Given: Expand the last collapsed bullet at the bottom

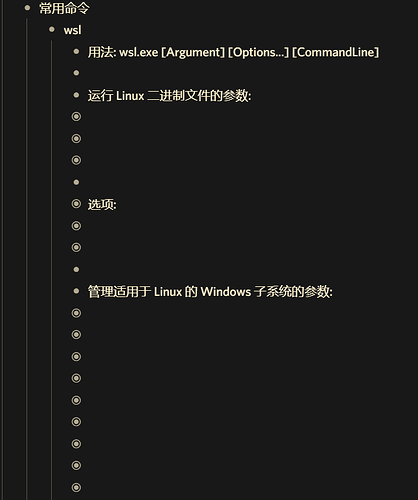Looking at the screenshot, I should [76, 487].
